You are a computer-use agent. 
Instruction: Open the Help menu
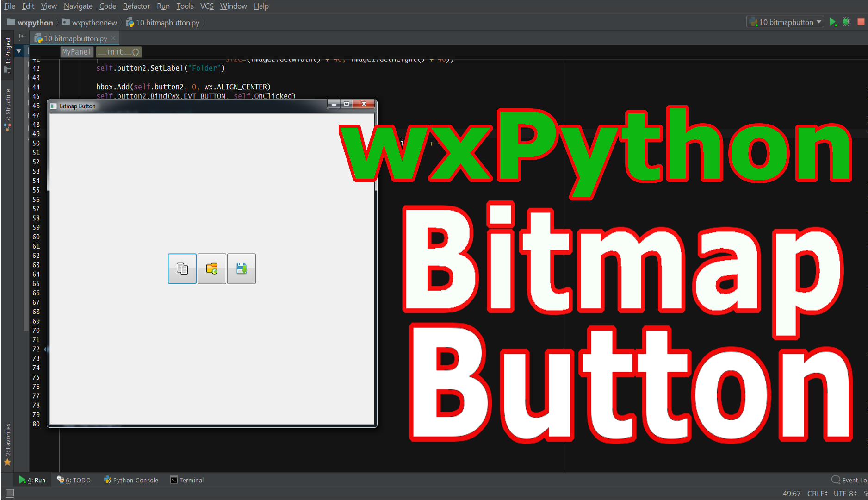pyautogui.click(x=261, y=6)
